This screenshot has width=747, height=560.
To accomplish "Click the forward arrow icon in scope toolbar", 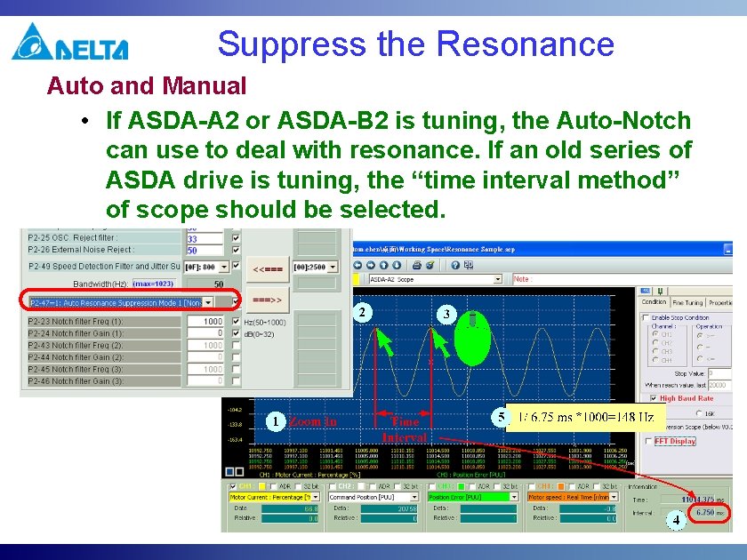I will (371, 265).
